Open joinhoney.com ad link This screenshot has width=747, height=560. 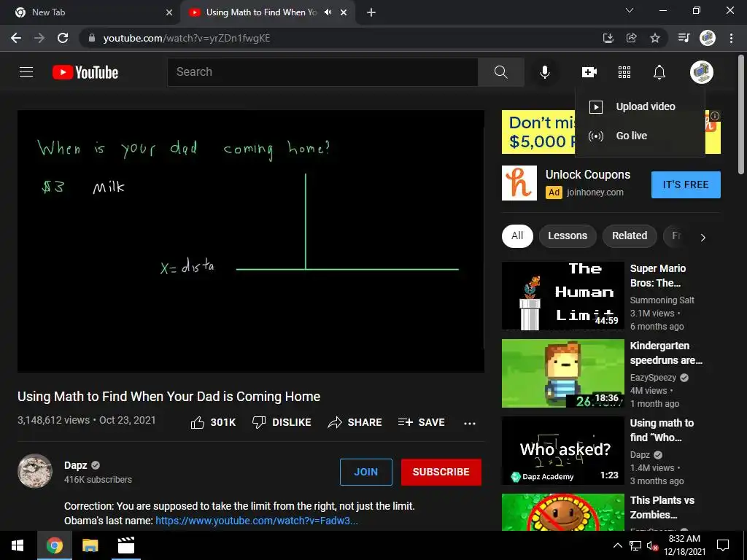pos(595,192)
